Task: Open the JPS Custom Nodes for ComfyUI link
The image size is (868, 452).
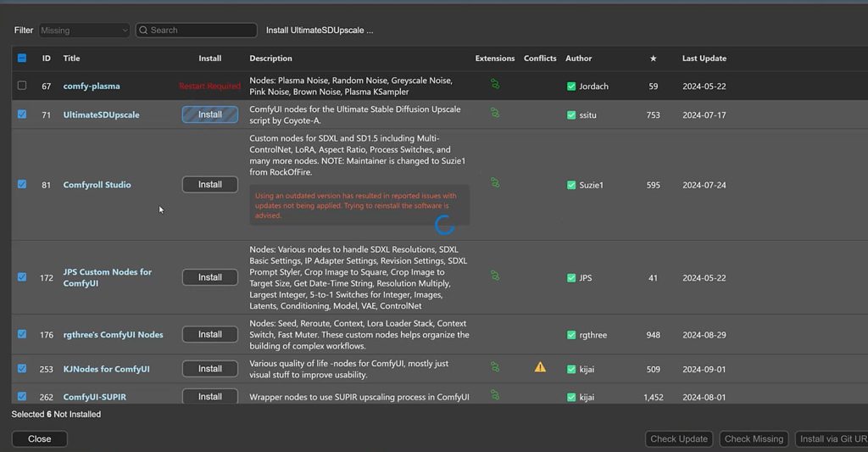Action: pyautogui.click(x=107, y=277)
